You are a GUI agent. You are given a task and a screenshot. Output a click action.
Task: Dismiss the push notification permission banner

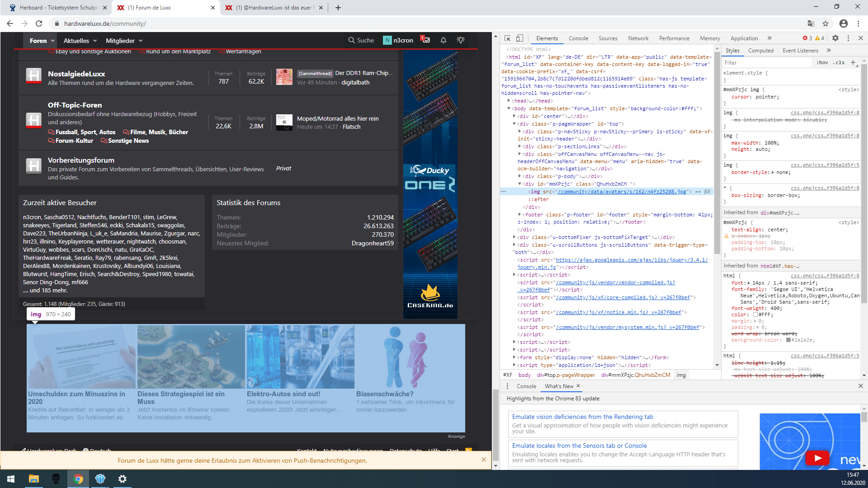pos(484,460)
